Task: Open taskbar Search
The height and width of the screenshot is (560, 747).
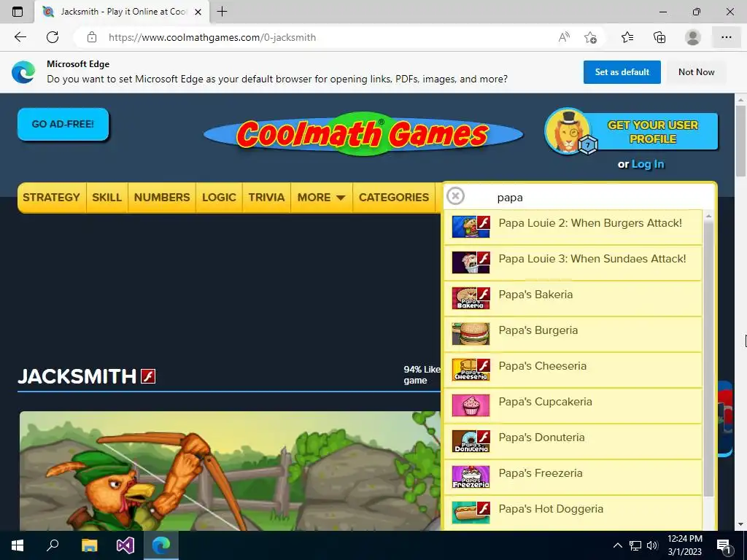Action: [x=53, y=545]
